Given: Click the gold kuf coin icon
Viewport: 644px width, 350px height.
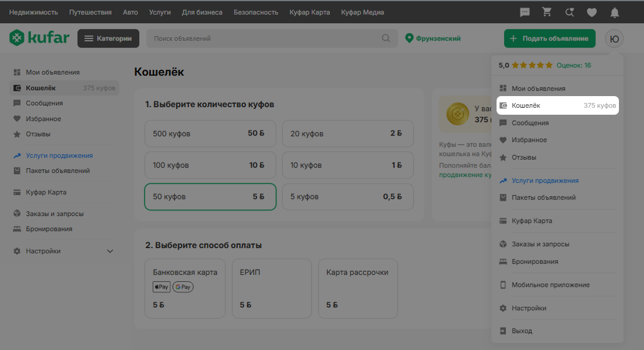Looking at the screenshot, I should (x=458, y=114).
